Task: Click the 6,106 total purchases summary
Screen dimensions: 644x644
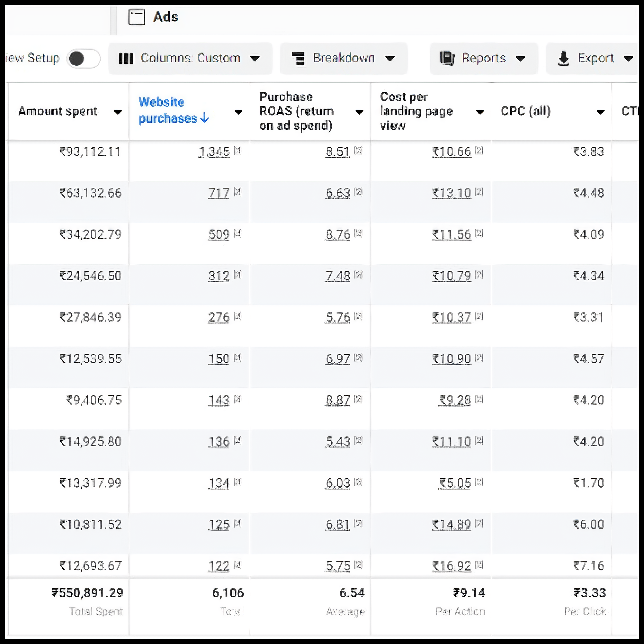Action: point(228,593)
